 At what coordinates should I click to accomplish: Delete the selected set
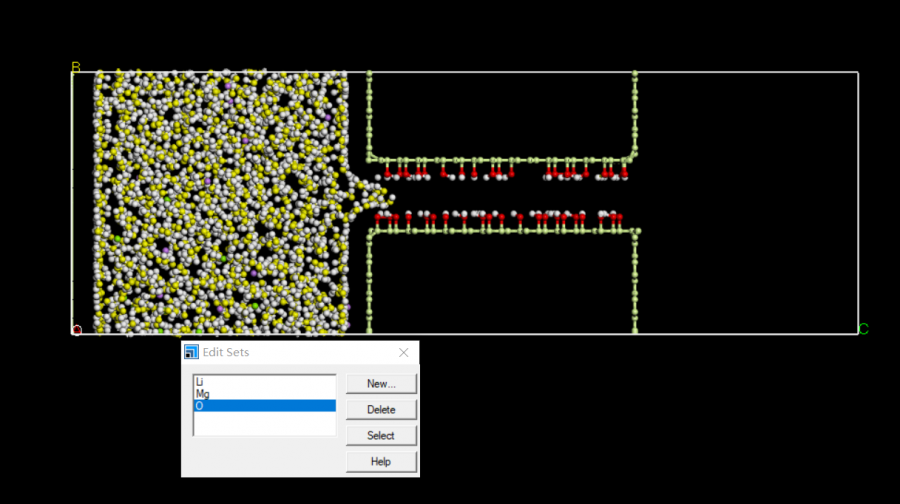click(x=381, y=410)
